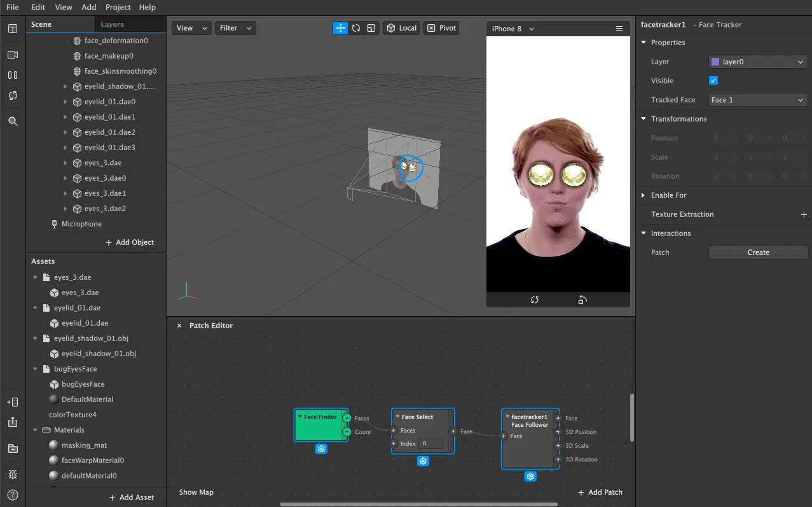Toggle the Pivot mode button
This screenshot has width=812, height=507.
click(441, 28)
